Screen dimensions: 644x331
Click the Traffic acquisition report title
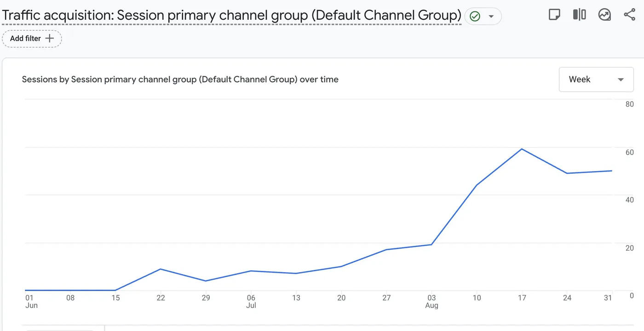click(x=231, y=15)
